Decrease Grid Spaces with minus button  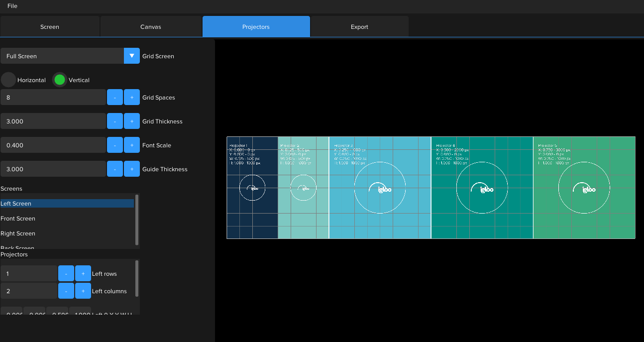point(115,97)
